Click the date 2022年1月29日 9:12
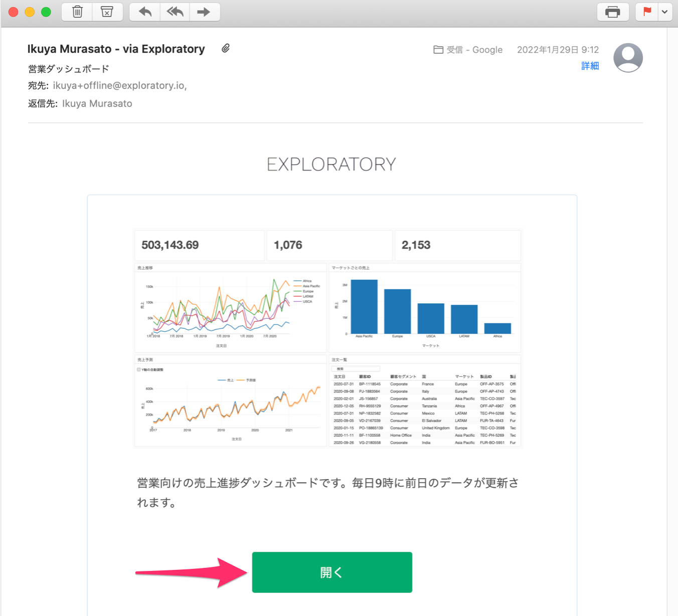678x616 pixels. click(558, 50)
